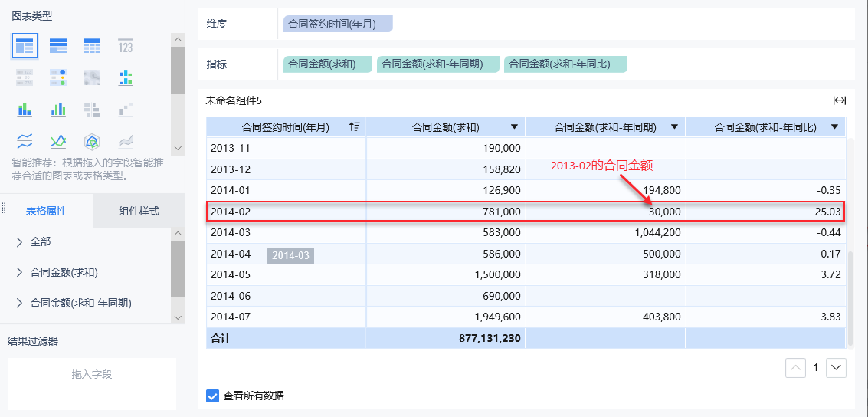The width and height of the screenshot is (868, 417).
Task: Switch to the 组件样式 tab
Action: [x=139, y=212]
